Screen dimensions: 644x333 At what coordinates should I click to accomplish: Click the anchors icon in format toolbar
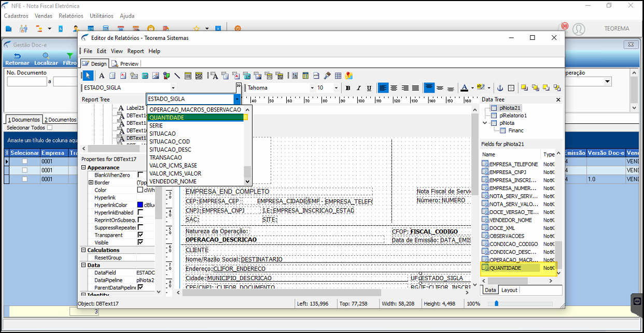(500, 88)
